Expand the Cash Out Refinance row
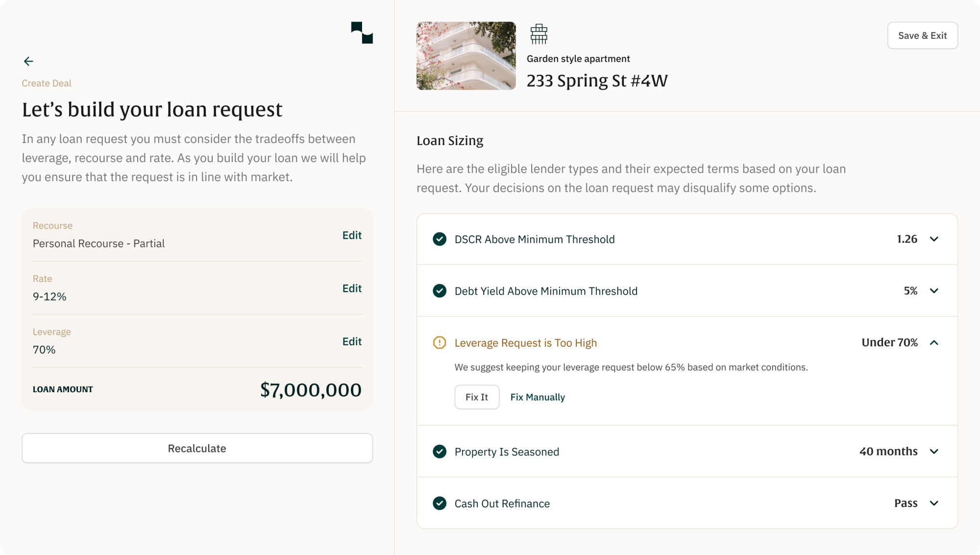Viewport: 980px width, 555px height. (x=934, y=504)
